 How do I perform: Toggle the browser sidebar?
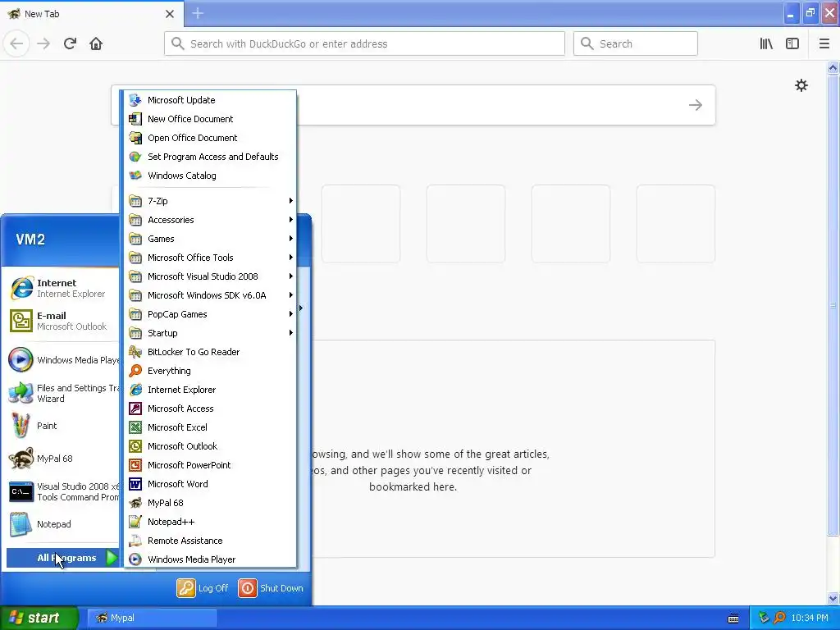pos(792,43)
